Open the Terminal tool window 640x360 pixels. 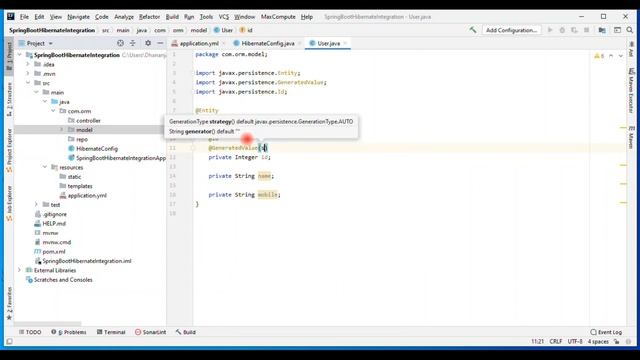tap(111, 332)
